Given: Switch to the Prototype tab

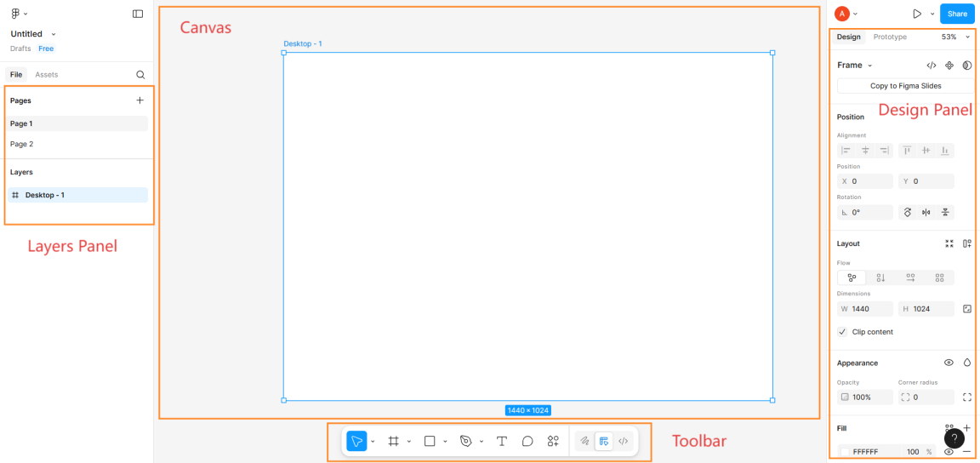Looking at the screenshot, I should 890,37.
